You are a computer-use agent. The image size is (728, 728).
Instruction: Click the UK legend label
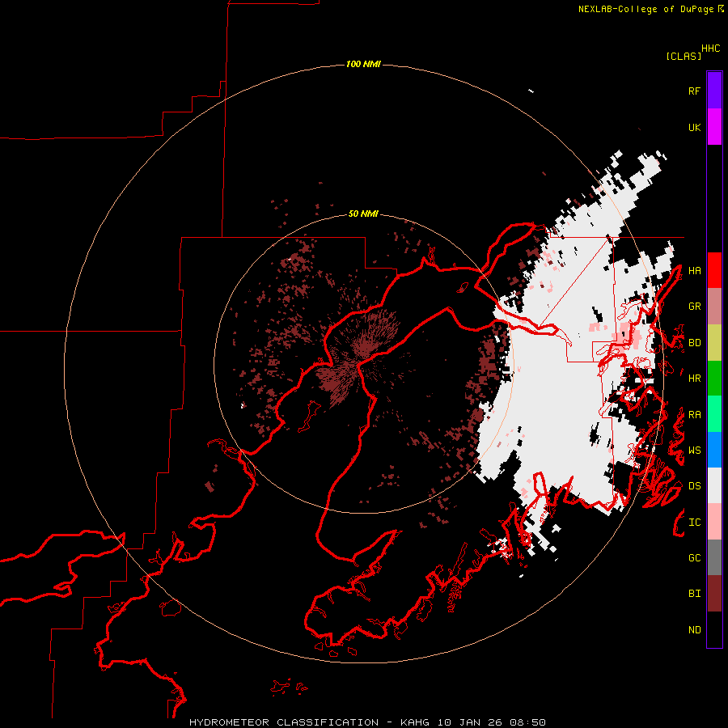click(x=694, y=127)
